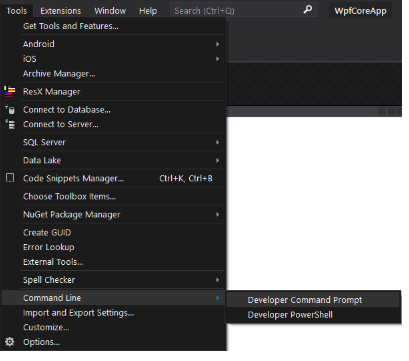
Task: Expand the iOS submenu arrow
Action: tap(217, 59)
